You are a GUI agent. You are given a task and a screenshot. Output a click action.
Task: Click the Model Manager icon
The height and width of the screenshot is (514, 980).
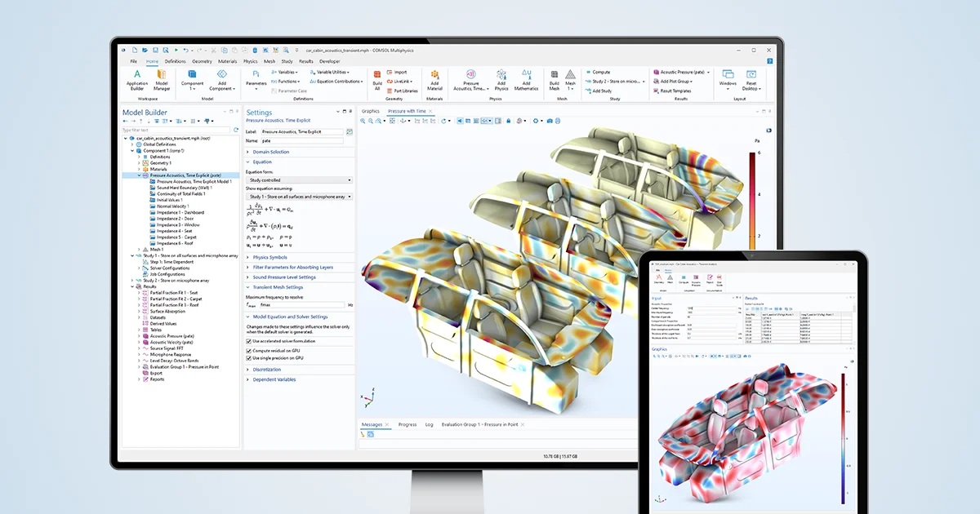point(162,73)
